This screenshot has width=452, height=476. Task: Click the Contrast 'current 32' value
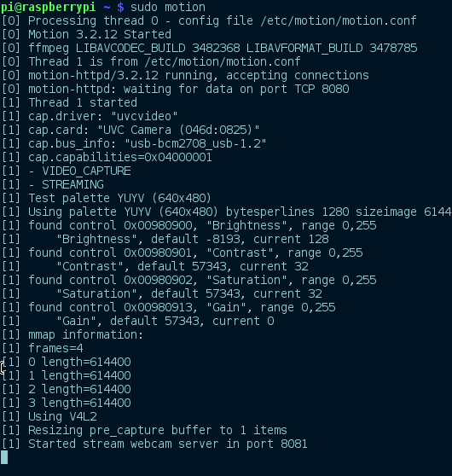pos(274,266)
